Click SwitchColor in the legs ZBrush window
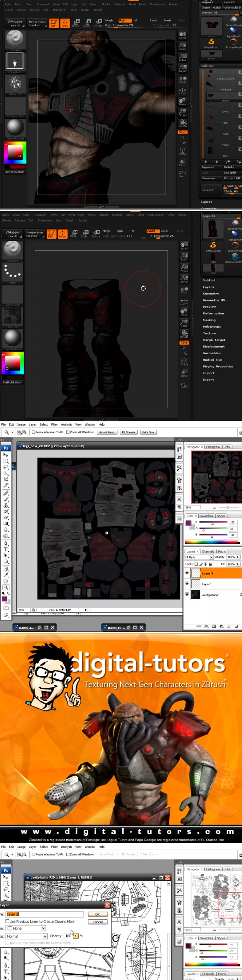 pos(12,382)
